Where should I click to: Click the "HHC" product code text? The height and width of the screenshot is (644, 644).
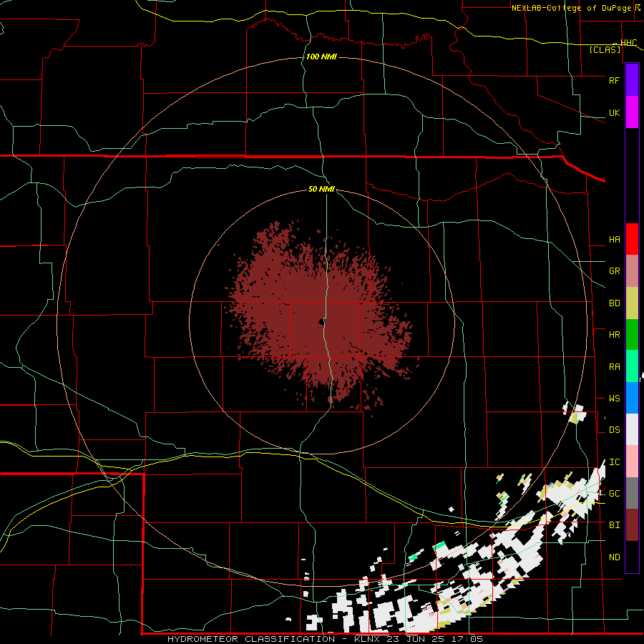[628, 43]
